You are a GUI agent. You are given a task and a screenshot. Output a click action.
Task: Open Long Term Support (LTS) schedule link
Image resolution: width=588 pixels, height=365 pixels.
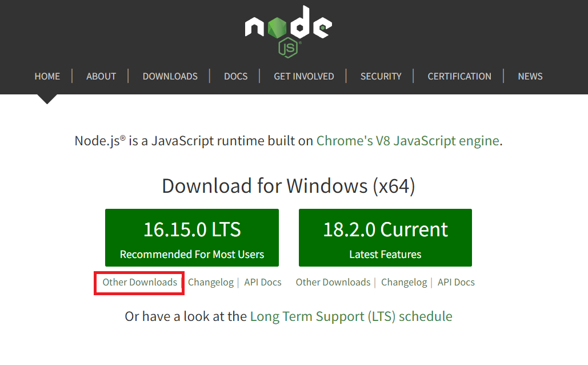click(x=351, y=316)
